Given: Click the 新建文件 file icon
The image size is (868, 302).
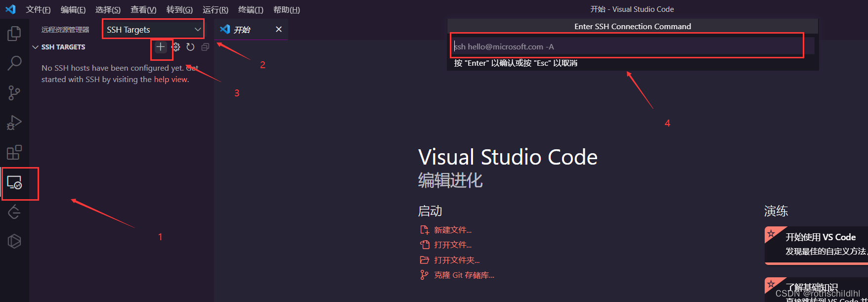Looking at the screenshot, I should pos(424,230).
